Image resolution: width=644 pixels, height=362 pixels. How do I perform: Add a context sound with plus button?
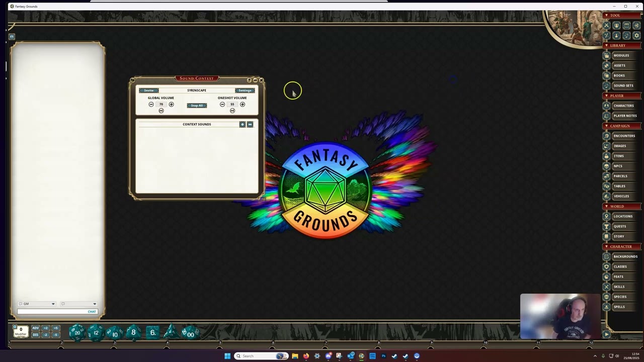(x=243, y=124)
